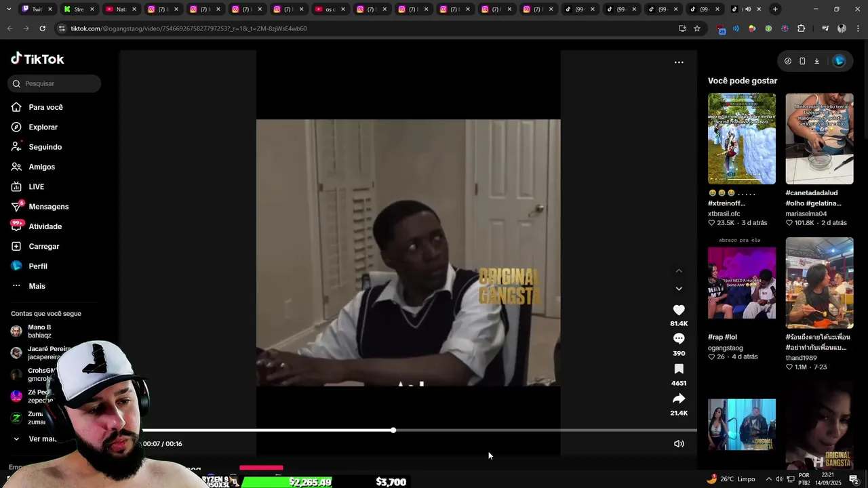Open the Explorar page

[x=43, y=127]
